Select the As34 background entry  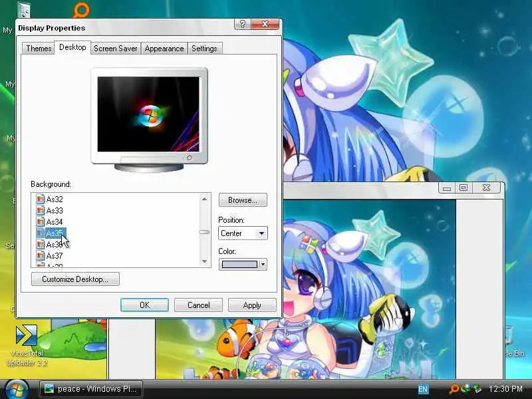pyautogui.click(x=55, y=222)
